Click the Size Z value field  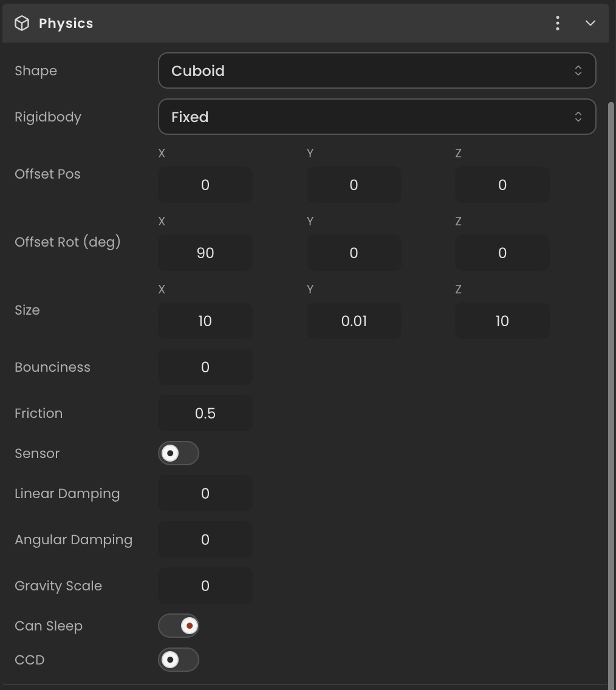pyautogui.click(x=502, y=321)
